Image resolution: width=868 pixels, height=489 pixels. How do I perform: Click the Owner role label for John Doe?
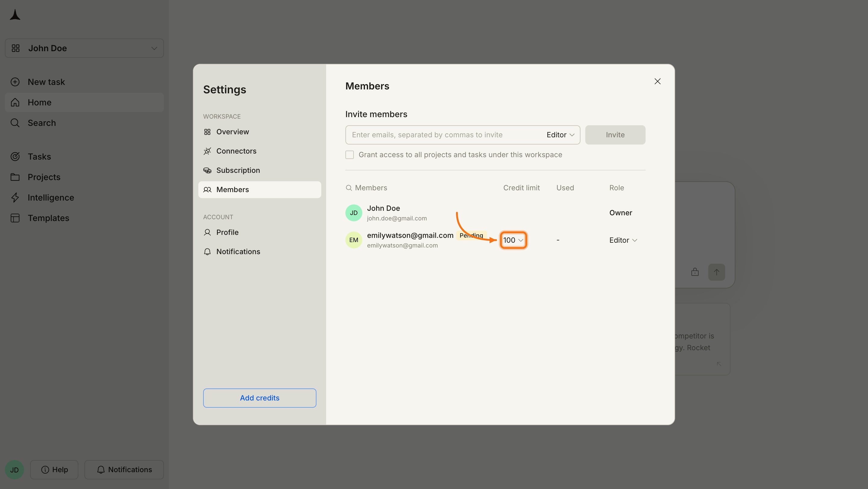(621, 213)
